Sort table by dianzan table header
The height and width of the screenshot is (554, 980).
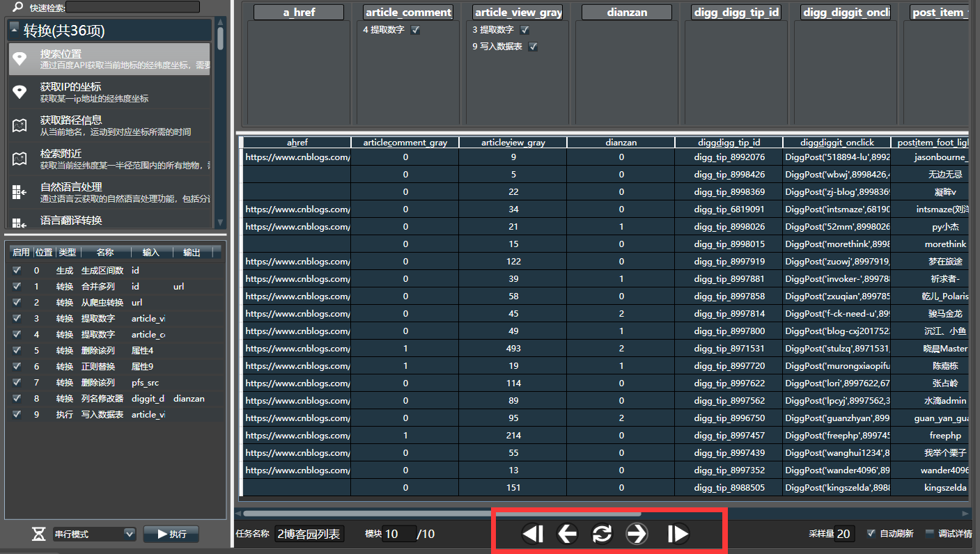point(621,142)
